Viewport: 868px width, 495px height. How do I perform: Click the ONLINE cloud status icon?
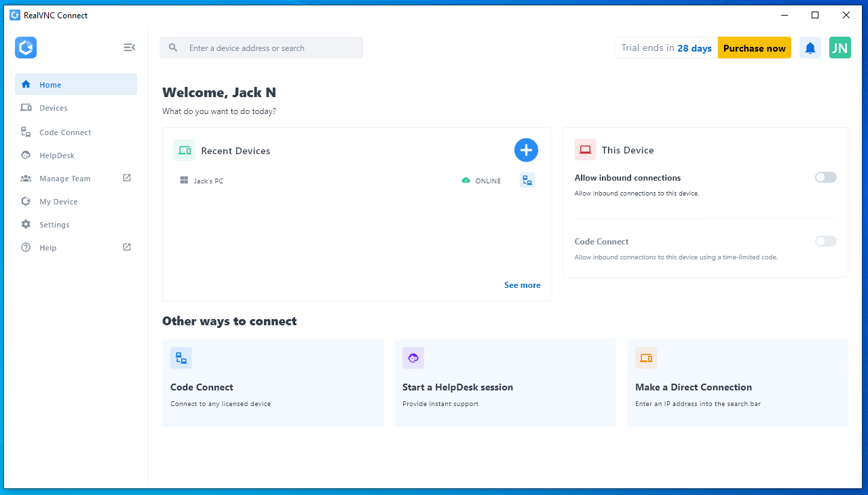[x=466, y=181]
